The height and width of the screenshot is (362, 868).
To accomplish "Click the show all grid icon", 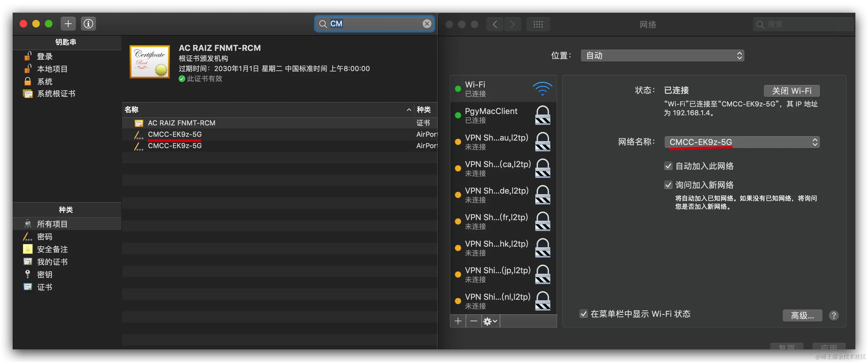I will (538, 24).
